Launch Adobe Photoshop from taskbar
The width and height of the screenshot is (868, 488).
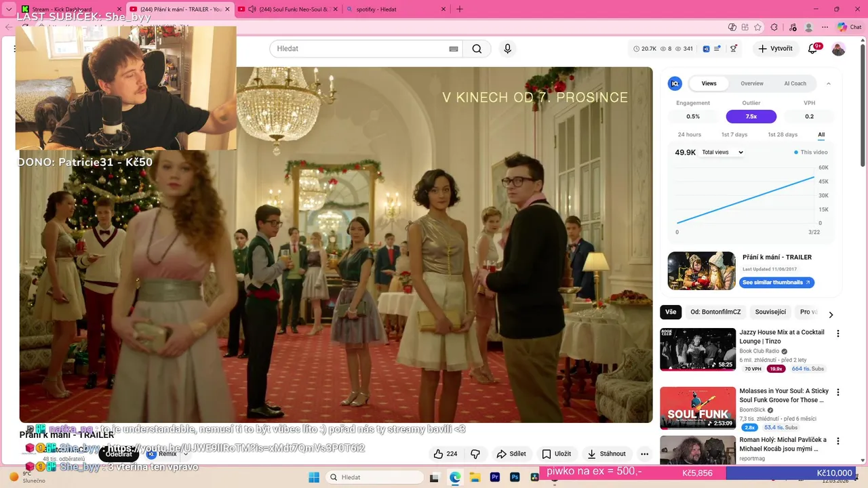click(515, 477)
